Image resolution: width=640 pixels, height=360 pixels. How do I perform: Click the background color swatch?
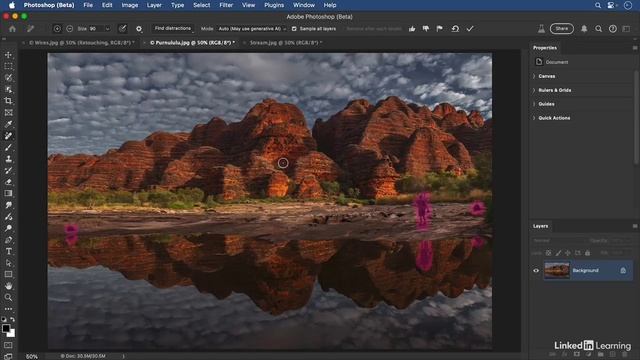coord(11,333)
